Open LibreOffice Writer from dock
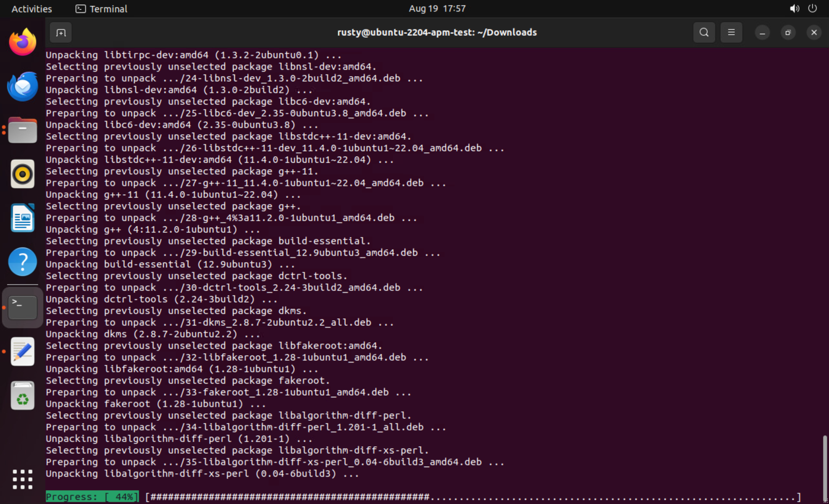Viewport: 829px width, 504px height. [x=23, y=218]
